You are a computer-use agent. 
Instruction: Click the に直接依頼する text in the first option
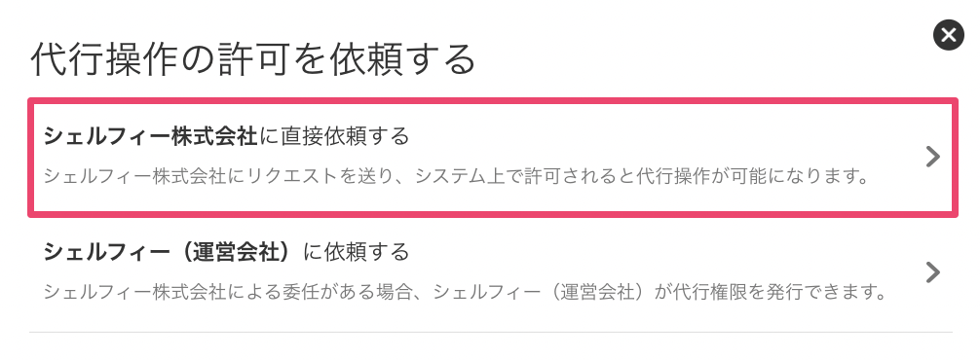(334, 136)
